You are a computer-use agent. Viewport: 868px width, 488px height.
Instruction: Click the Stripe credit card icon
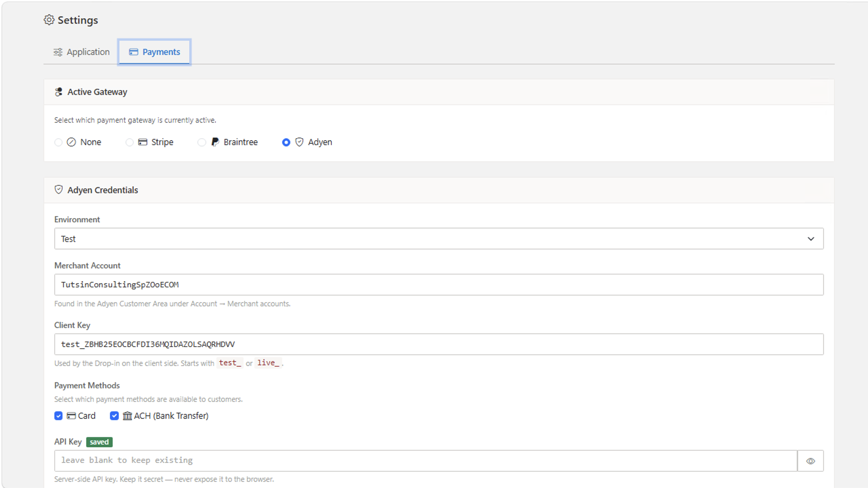143,142
